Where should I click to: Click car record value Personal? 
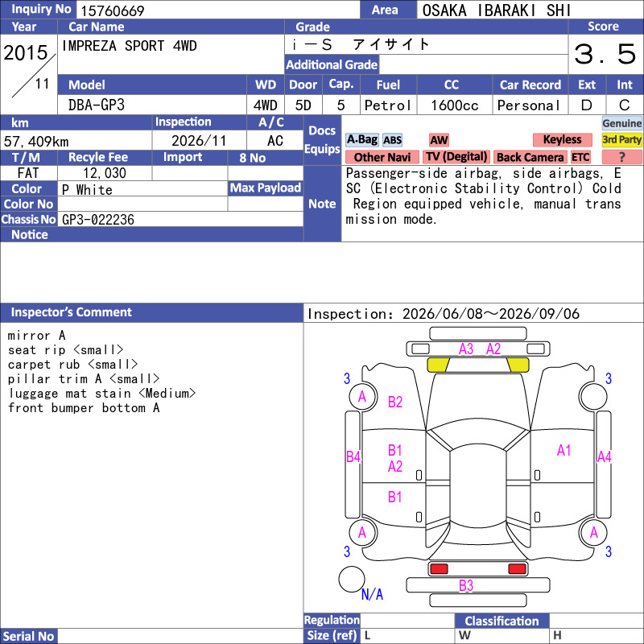tap(529, 105)
